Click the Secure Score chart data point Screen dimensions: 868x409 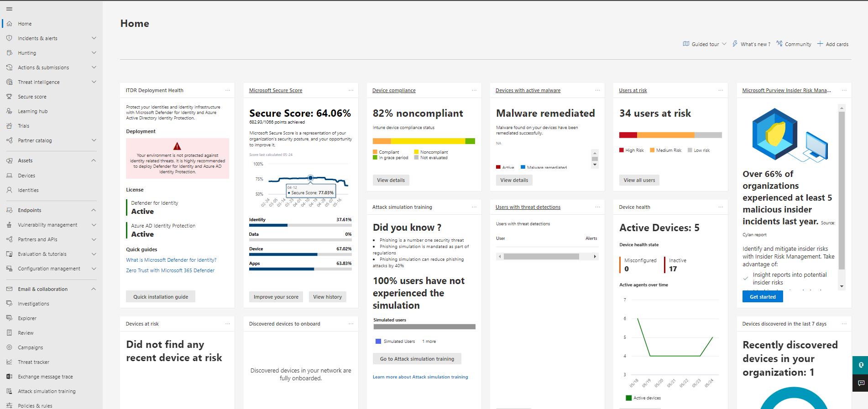point(310,178)
